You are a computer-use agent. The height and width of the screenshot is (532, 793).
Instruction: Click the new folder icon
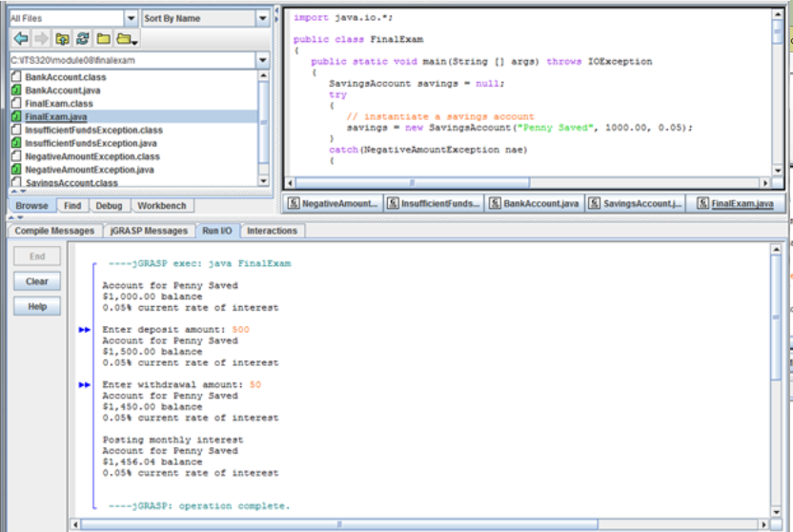[104, 39]
